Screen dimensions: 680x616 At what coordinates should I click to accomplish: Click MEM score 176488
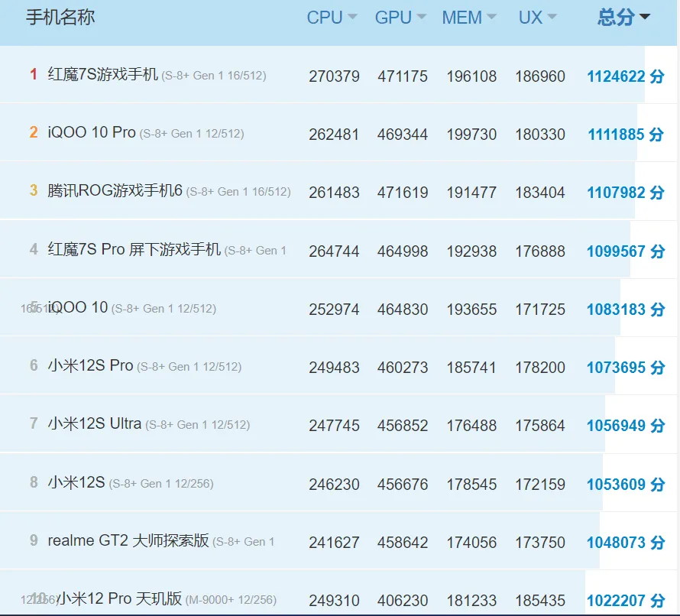(x=471, y=426)
